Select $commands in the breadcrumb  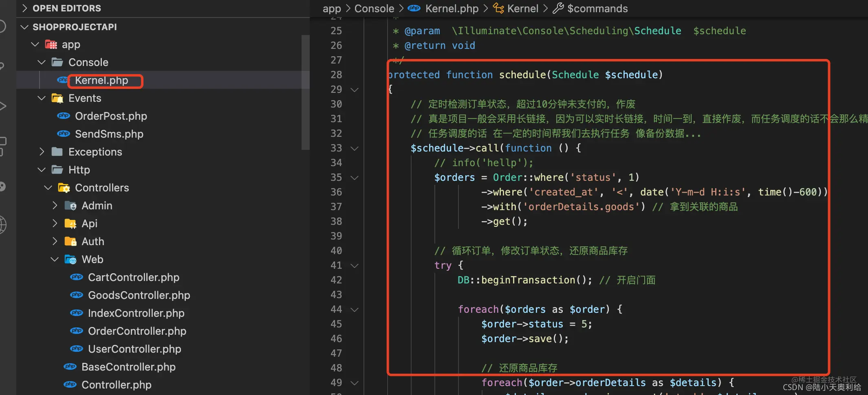597,9
